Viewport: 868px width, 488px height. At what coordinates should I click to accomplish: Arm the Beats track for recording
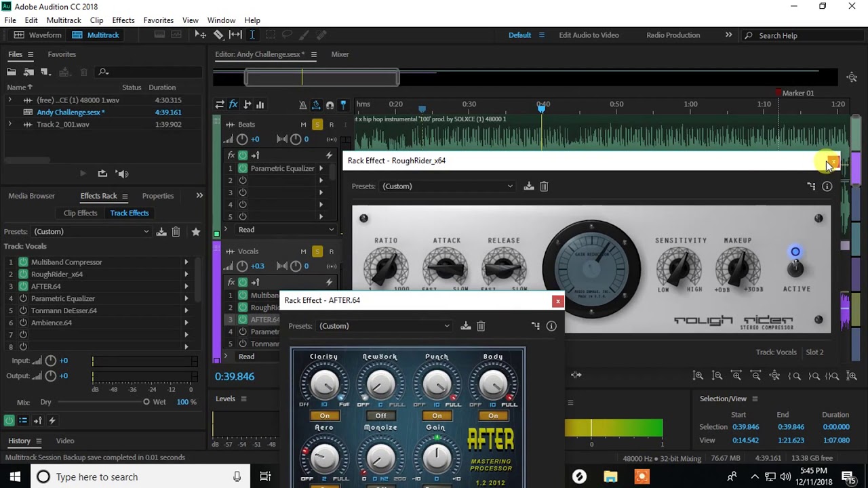point(331,125)
